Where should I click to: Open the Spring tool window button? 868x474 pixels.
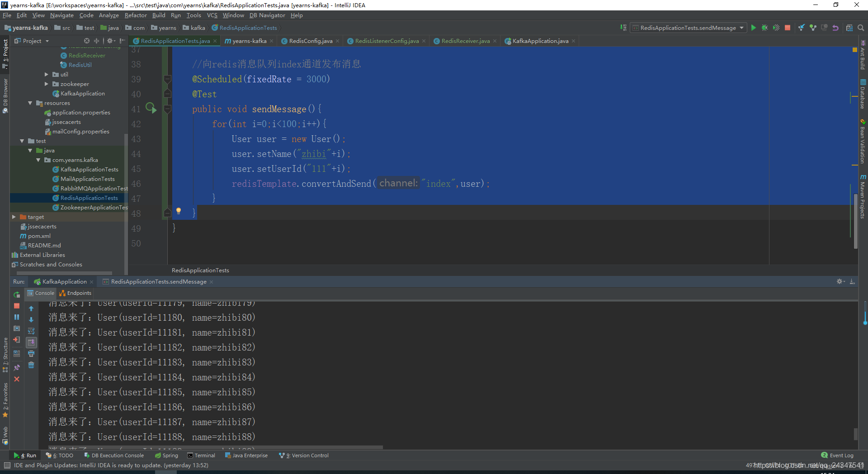point(166,455)
